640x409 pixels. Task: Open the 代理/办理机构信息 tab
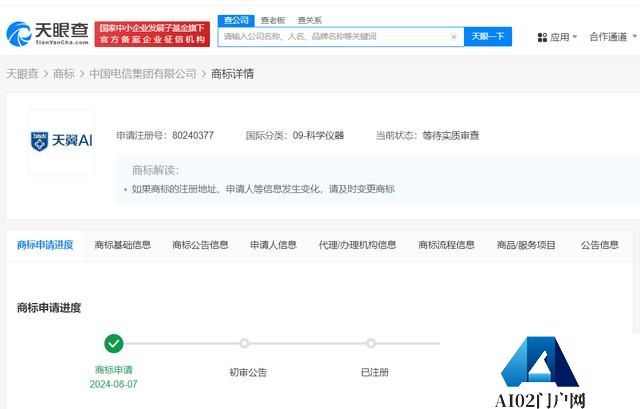(x=357, y=245)
